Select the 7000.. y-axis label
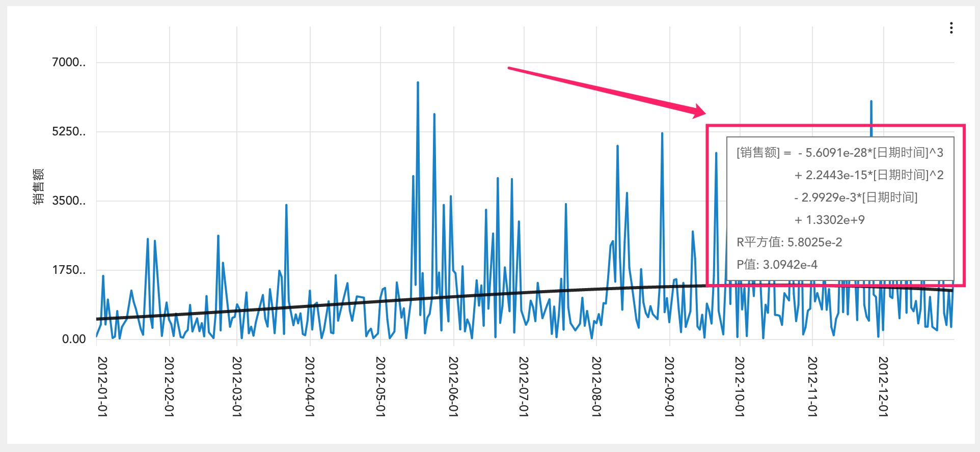Screen dimensions: 980x452 click(69, 63)
